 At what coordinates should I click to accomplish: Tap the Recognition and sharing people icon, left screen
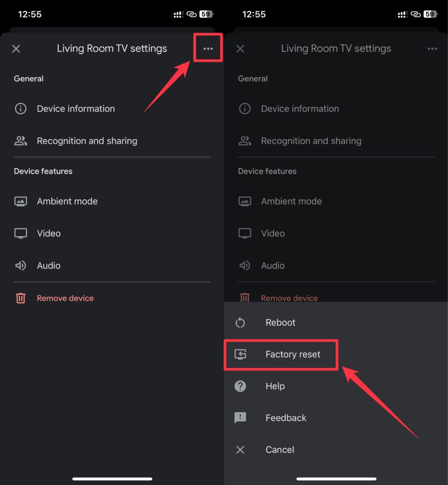20,141
